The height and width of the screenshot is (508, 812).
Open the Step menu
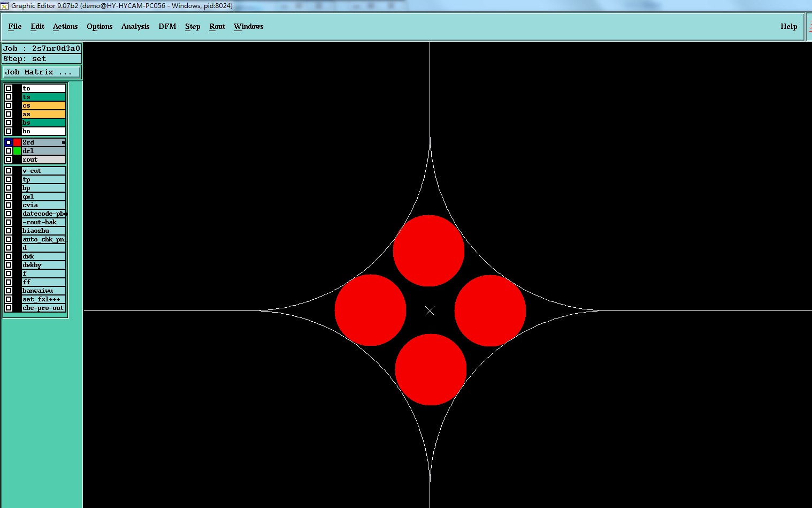point(193,26)
